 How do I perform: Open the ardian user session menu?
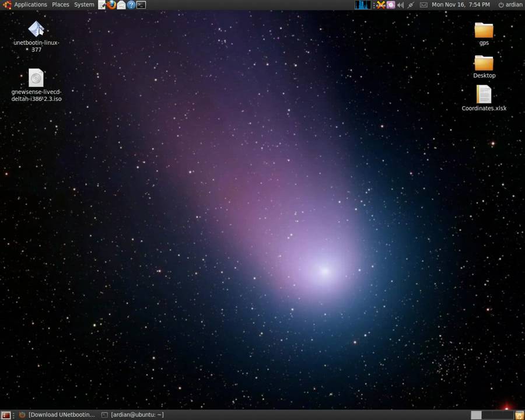(510, 5)
